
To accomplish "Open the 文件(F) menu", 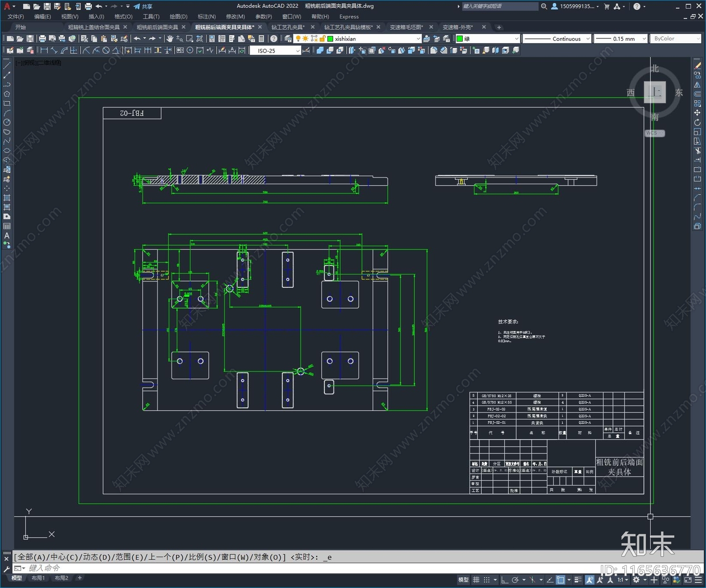I will pos(15,17).
